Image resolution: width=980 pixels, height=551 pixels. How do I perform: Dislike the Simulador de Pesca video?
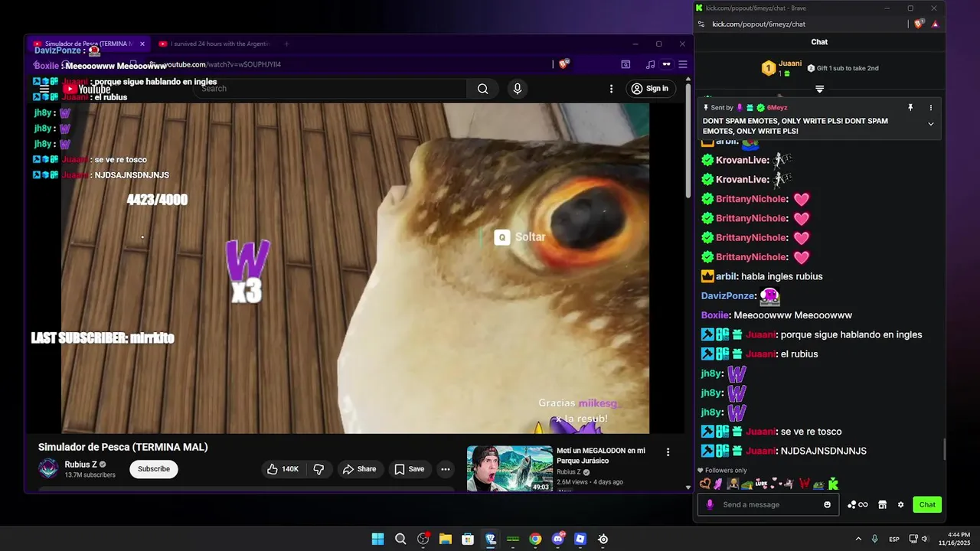click(x=319, y=469)
